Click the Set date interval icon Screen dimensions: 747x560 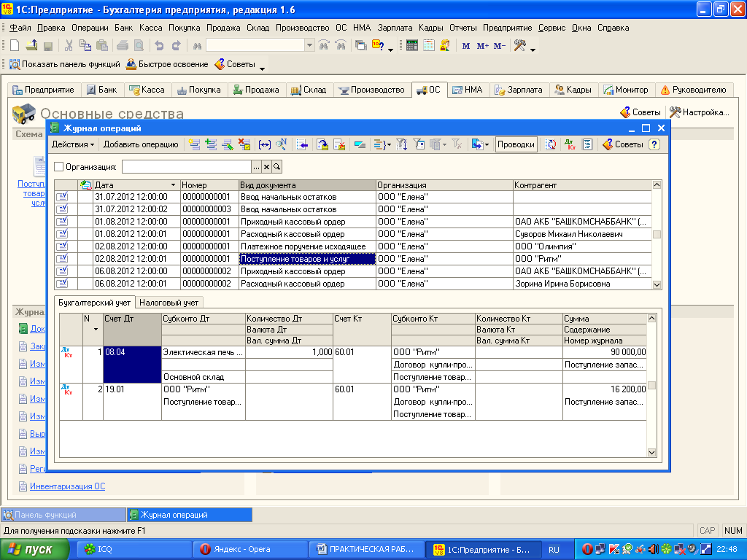[264, 144]
